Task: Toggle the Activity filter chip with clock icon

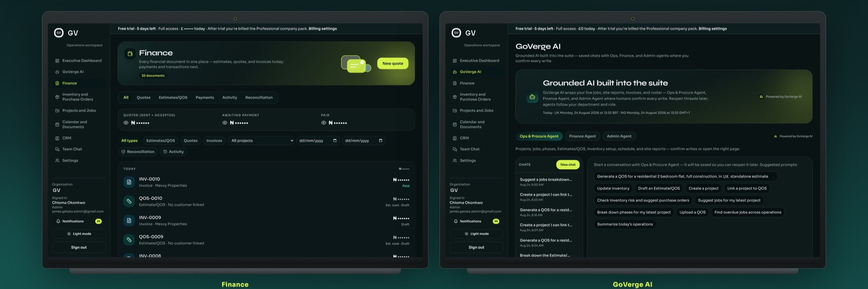Action: (173, 152)
